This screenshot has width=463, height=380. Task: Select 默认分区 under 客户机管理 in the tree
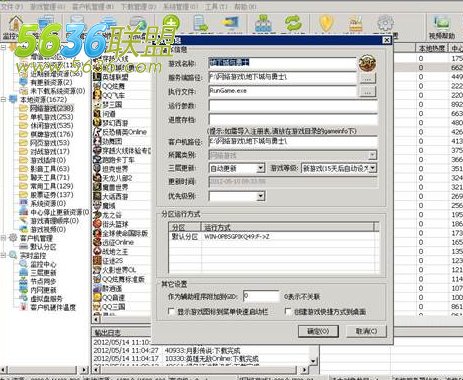click(x=38, y=247)
